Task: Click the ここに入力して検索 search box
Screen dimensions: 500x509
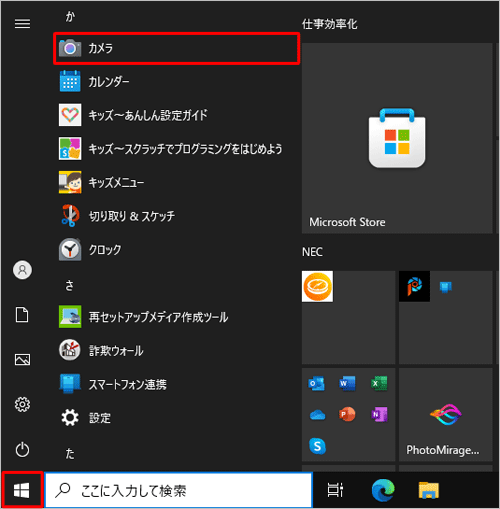Action: click(x=179, y=490)
